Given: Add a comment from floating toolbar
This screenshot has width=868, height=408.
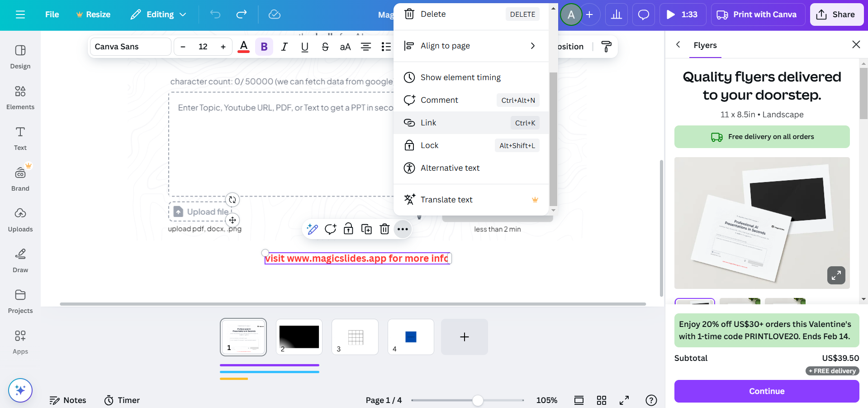Looking at the screenshot, I should click(330, 229).
